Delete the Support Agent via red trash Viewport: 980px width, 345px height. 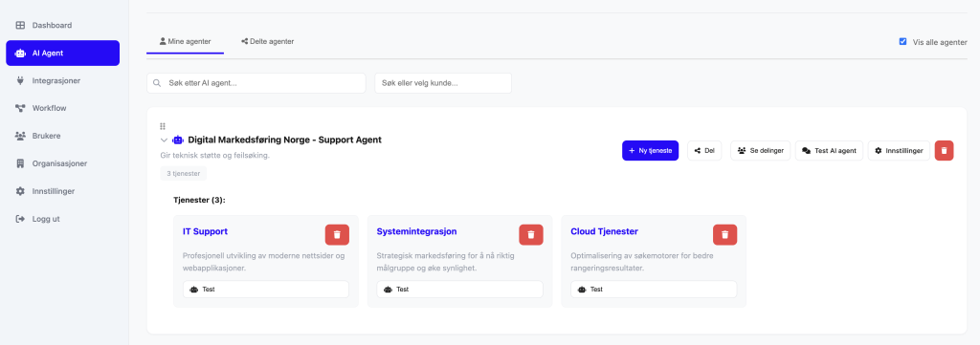944,150
